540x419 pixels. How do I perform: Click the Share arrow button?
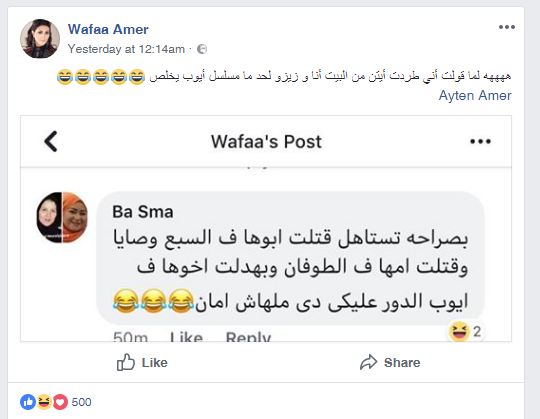coord(390,362)
